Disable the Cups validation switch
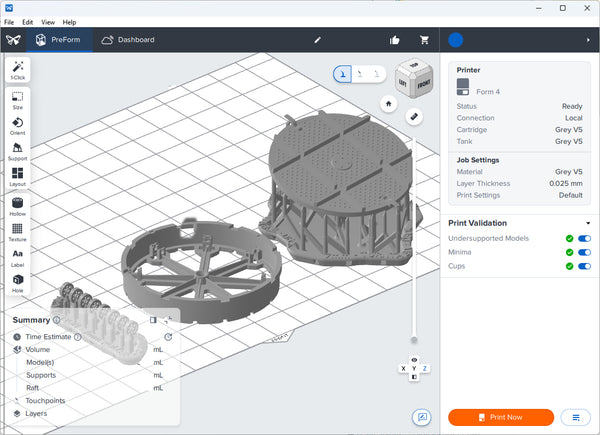600x435 pixels. 585,266
